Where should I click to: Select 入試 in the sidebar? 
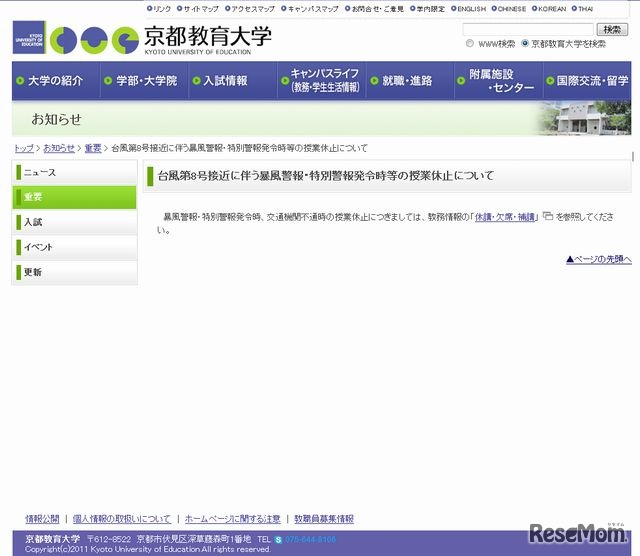click(75, 222)
